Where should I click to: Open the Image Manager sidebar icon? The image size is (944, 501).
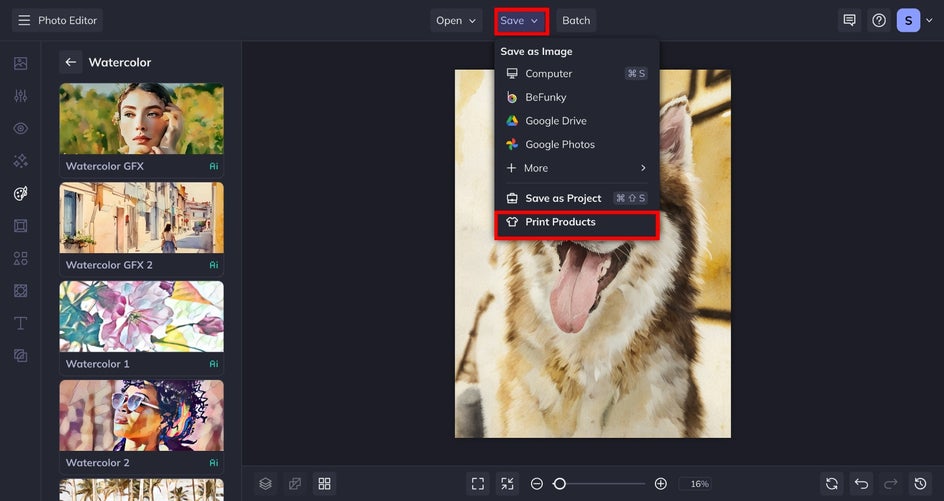[20, 63]
